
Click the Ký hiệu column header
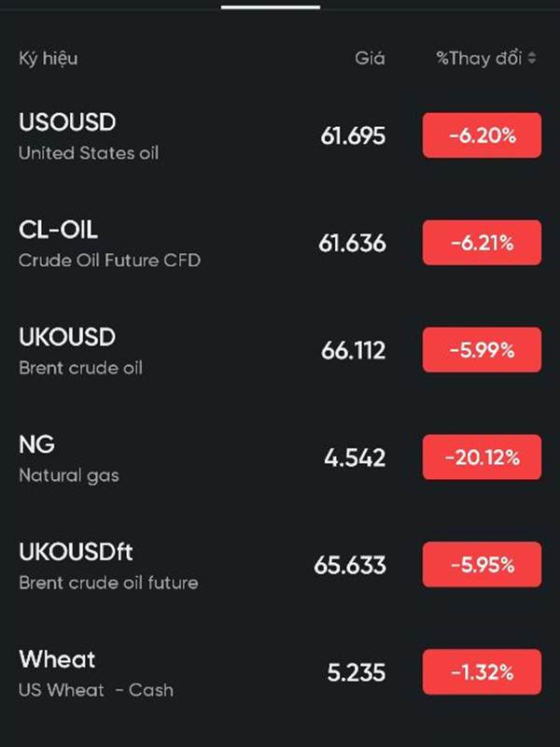coord(48,59)
